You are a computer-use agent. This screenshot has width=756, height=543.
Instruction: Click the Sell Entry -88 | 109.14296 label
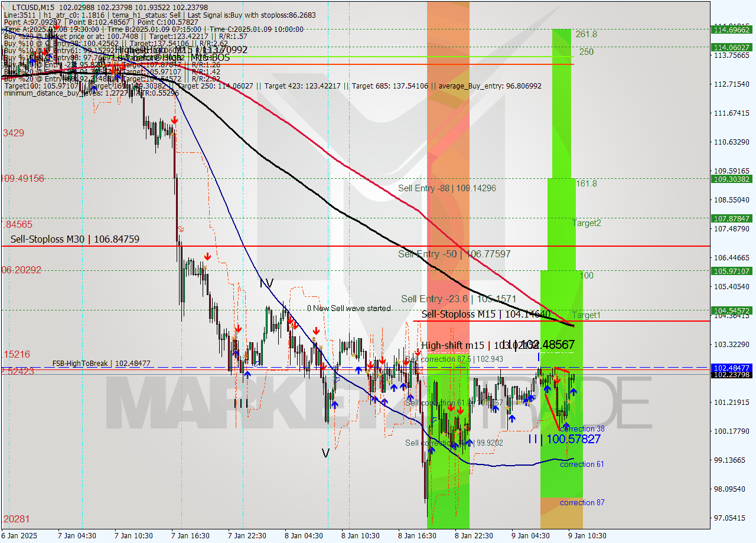click(447, 188)
